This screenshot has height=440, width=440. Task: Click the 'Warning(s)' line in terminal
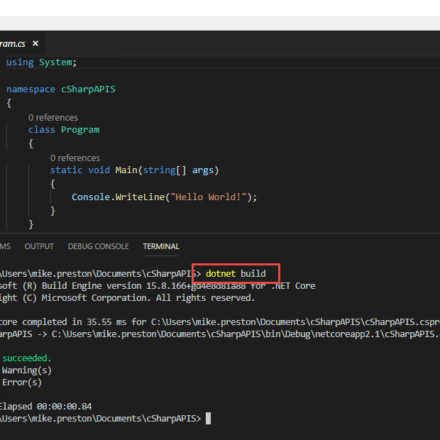(x=26, y=370)
